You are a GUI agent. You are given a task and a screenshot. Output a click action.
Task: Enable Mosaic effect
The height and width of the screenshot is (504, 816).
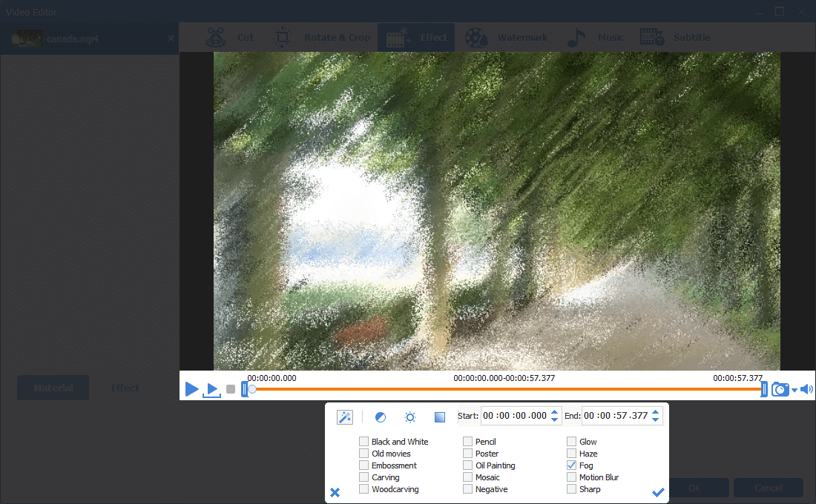(467, 477)
